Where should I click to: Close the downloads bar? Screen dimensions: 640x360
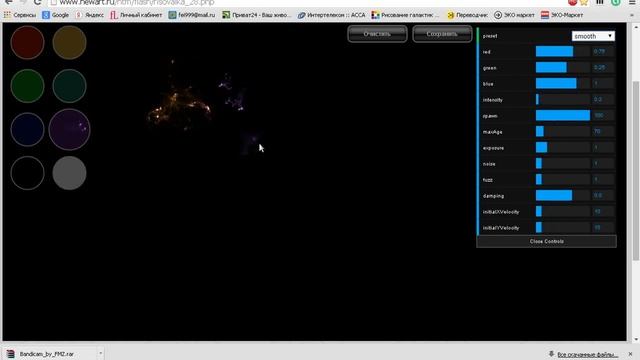[x=630, y=354]
